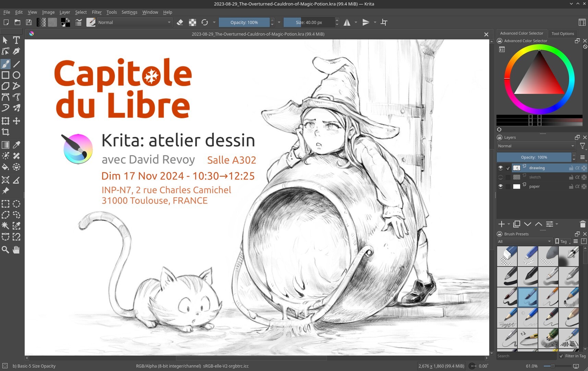
Task: Expand the horizontal mirror options arrow
Action: [356, 22]
